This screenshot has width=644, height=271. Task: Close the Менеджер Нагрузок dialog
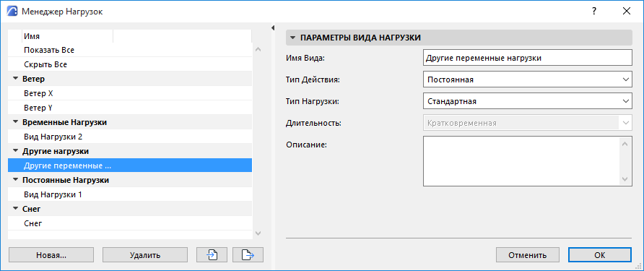[627, 12]
